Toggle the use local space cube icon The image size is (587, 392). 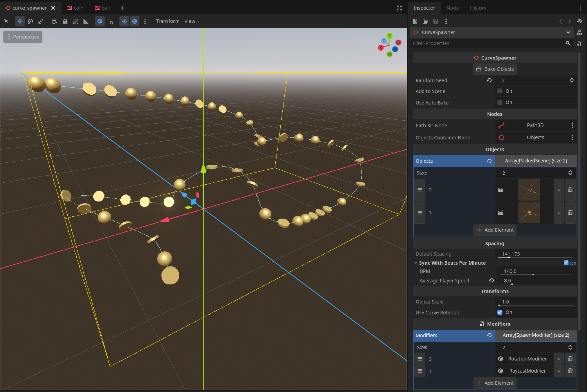pyautogui.click(x=100, y=21)
